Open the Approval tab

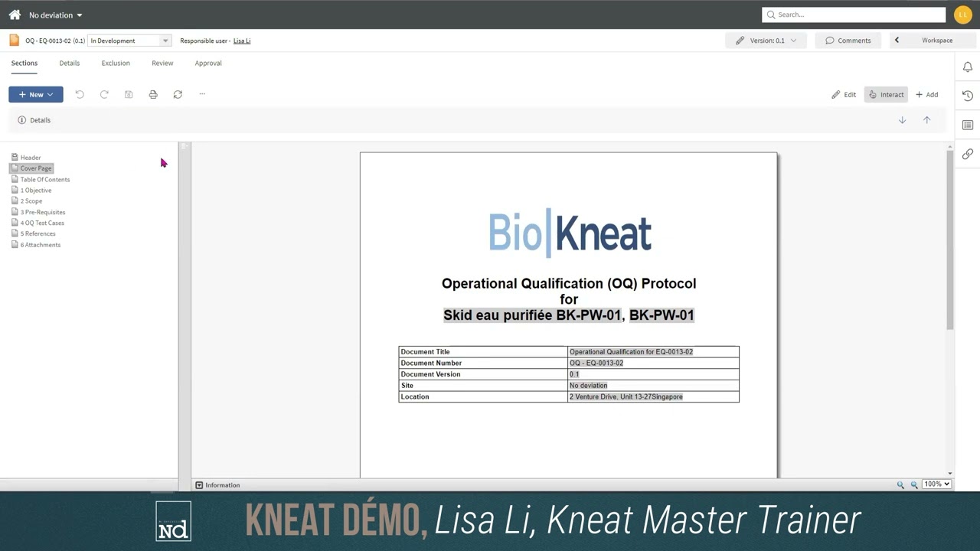(208, 63)
